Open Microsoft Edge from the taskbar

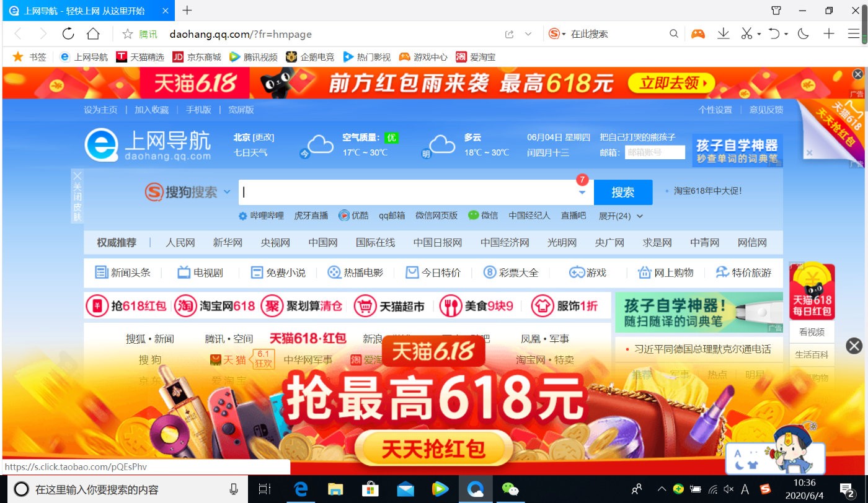(x=301, y=489)
